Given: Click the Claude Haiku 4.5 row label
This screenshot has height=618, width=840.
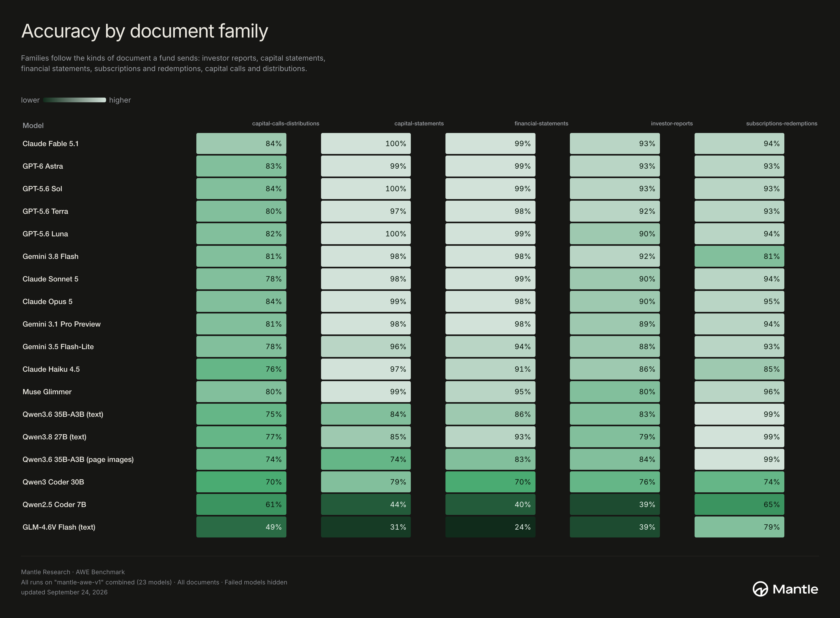Looking at the screenshot, I should tap(51, 369).
